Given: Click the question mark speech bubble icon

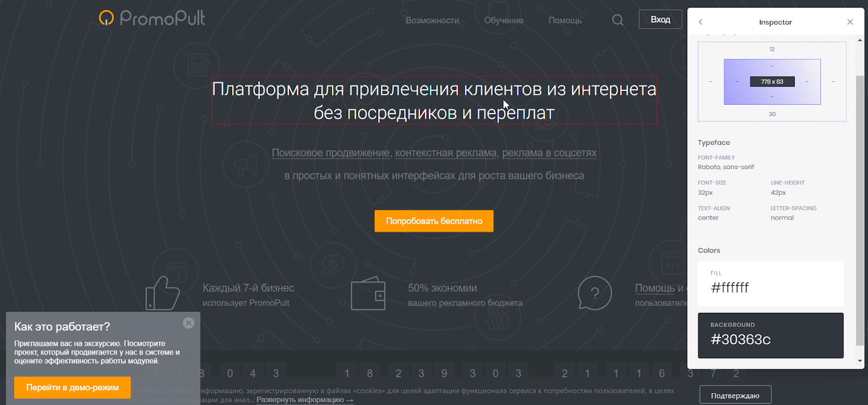Looking at the screenshot, I should pyautogui.click(x=595, y=293).
